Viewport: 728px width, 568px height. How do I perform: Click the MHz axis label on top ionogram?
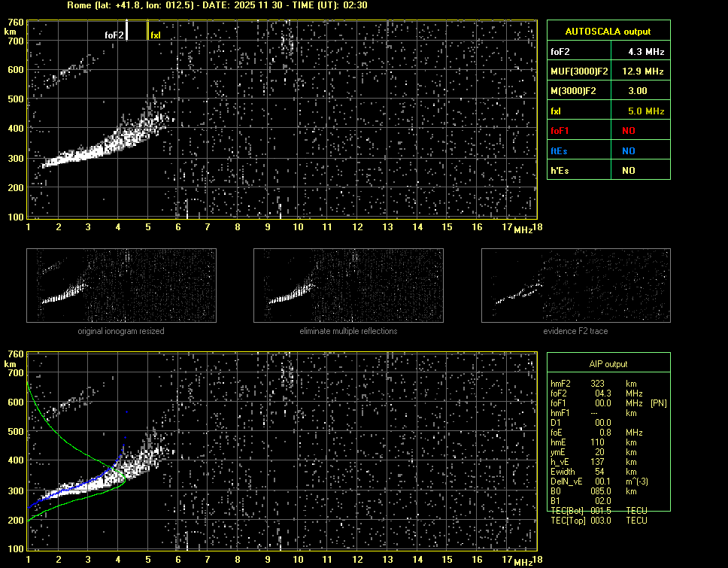pos(523,229)
